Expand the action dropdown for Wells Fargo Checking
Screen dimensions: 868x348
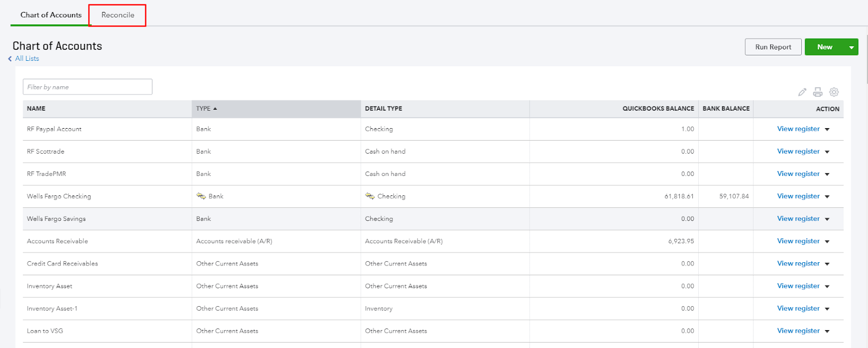[827, 197]
